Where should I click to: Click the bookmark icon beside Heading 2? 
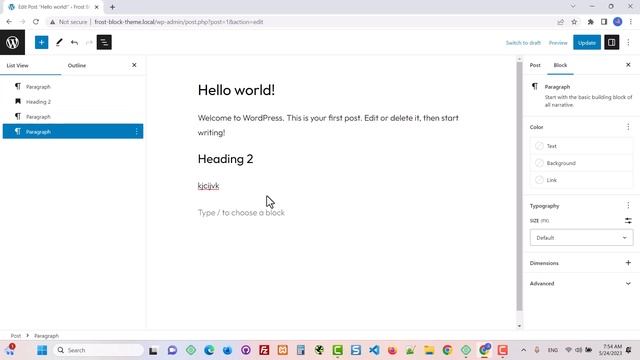click(18, 101)
